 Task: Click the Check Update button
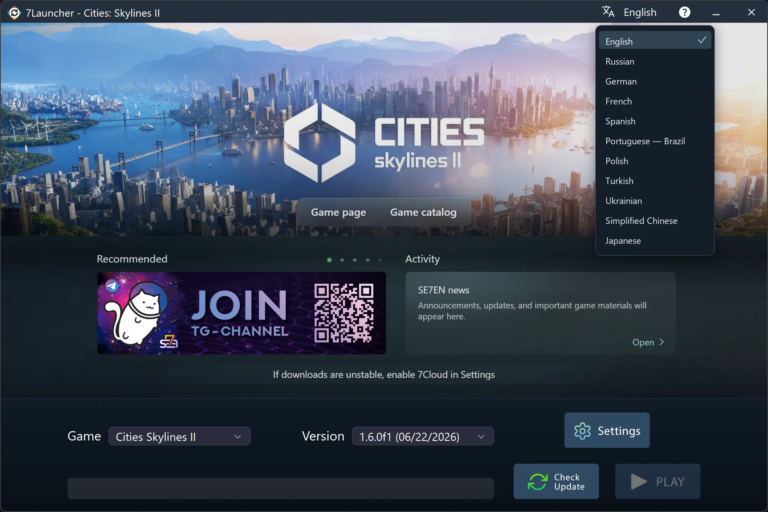tap(556, 482)
